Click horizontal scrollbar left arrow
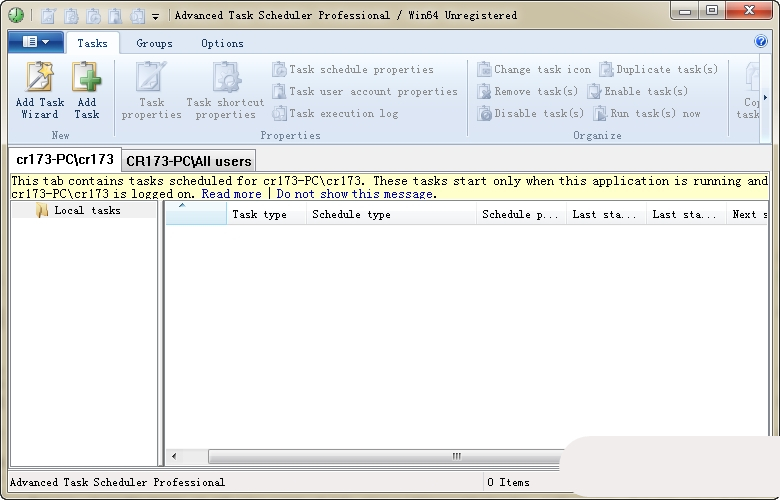This screenshot has height=500, width=780. click(174, 456)
